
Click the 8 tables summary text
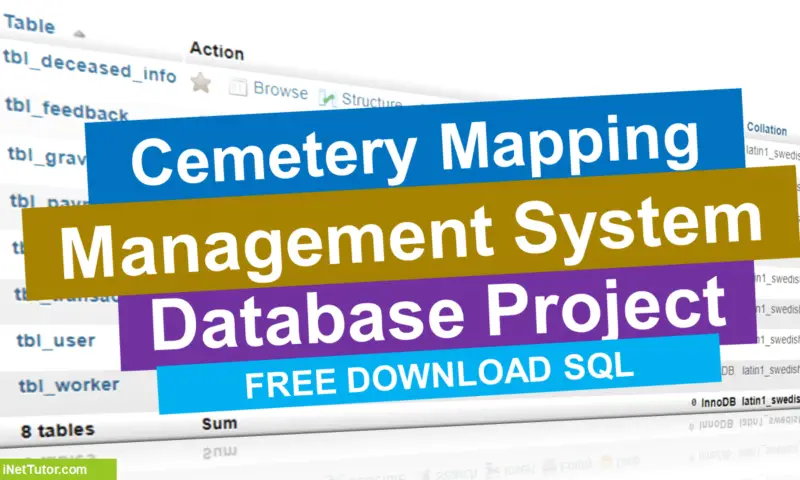[x=58, y=430]
